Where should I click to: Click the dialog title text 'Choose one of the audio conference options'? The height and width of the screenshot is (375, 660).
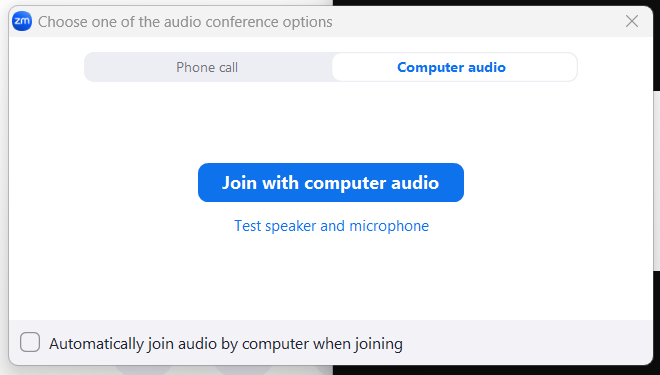point(185,22)
